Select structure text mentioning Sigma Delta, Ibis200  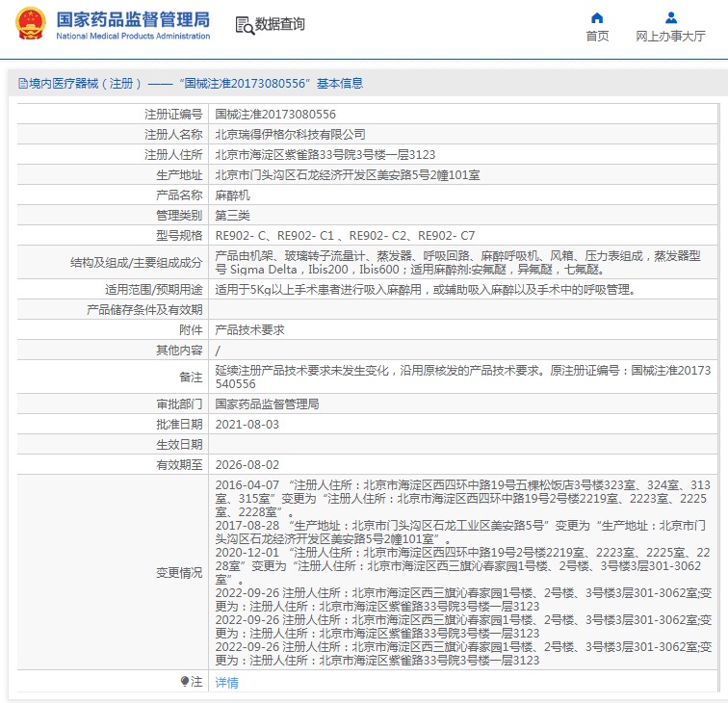(x=457, y=263)
